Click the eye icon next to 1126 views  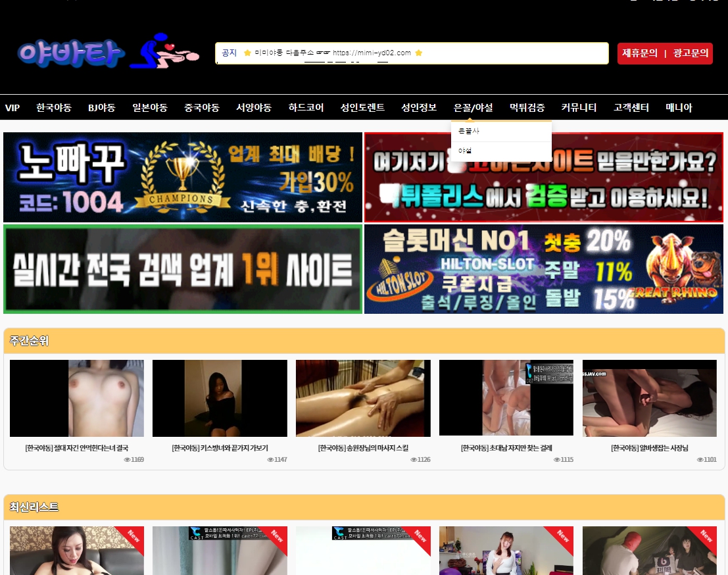[414, 460]
